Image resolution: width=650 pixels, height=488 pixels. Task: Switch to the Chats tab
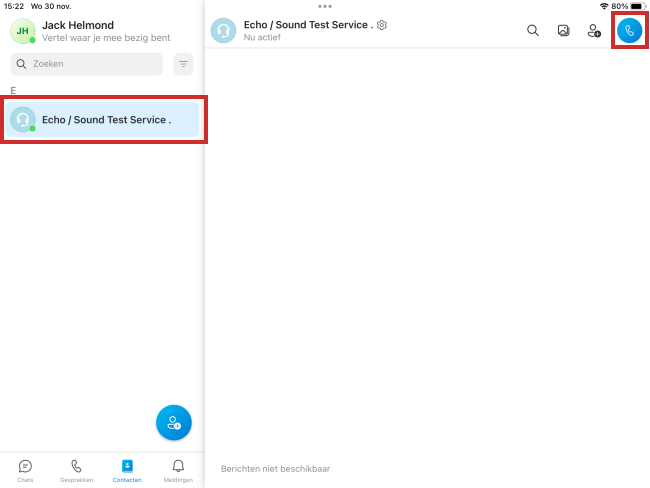(25, 471)
